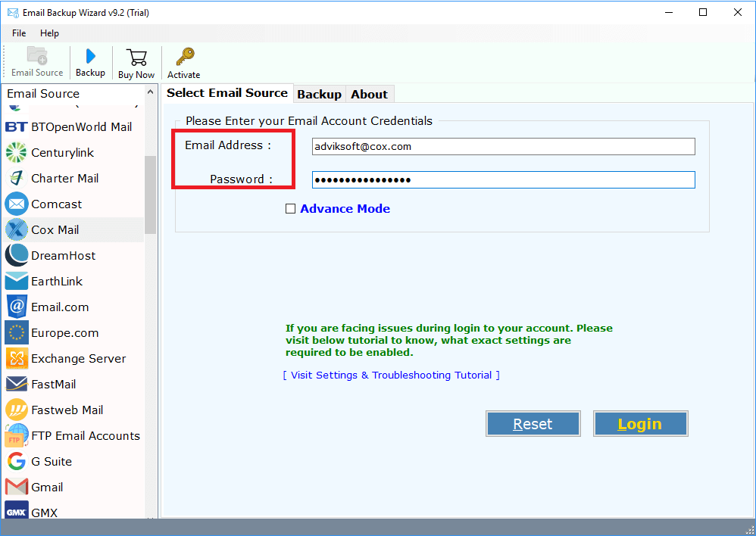Image resolution: width=756 pixels, height=536 pixels.
Task: Switch to the Select Email Source tab
Action: coord(227,93)
